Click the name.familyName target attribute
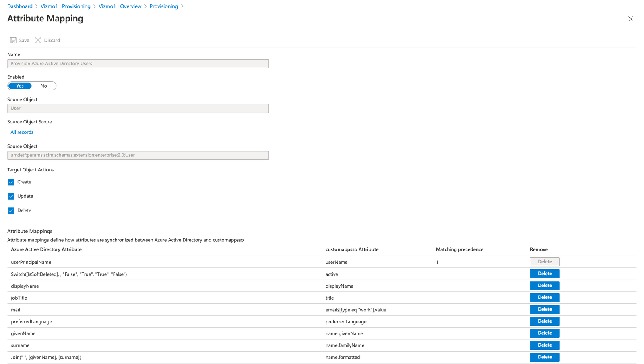This screenshot has height=364, width=644. (x=345, y=345)
